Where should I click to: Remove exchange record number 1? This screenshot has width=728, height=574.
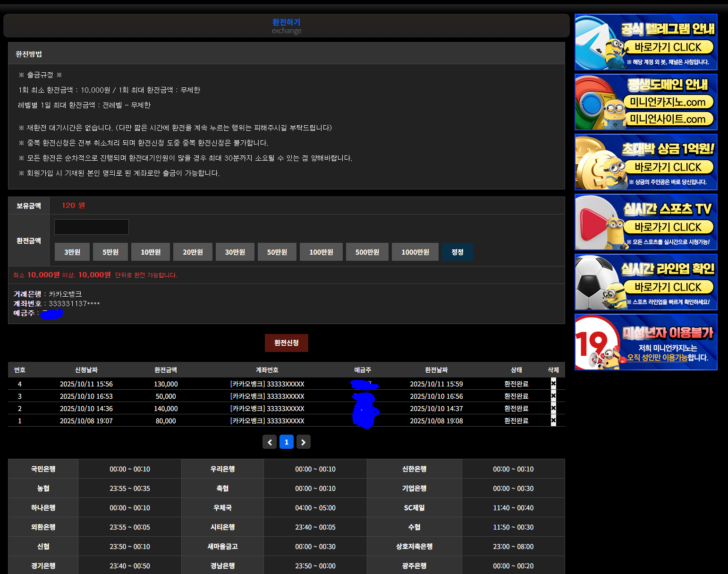(553, 420)
